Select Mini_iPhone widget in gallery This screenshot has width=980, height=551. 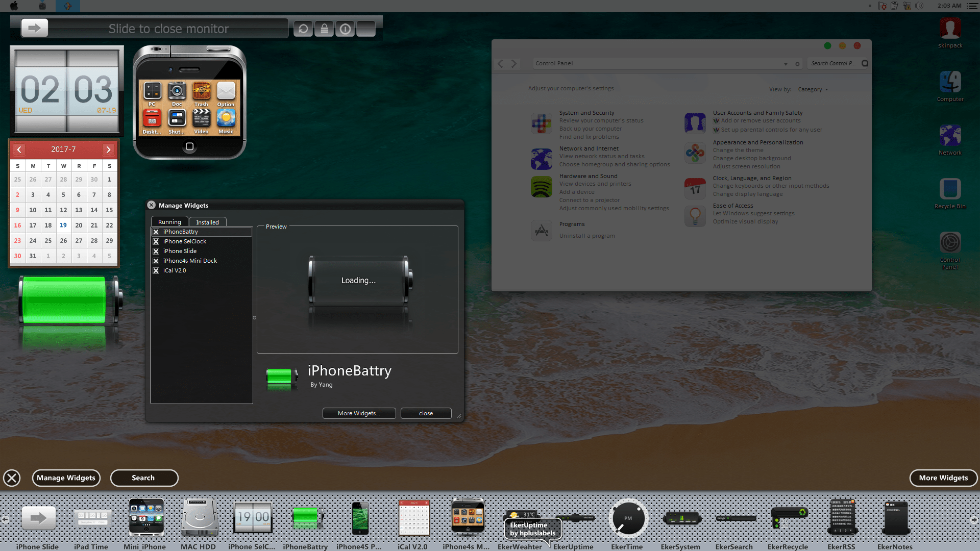[x=146, y=517]
